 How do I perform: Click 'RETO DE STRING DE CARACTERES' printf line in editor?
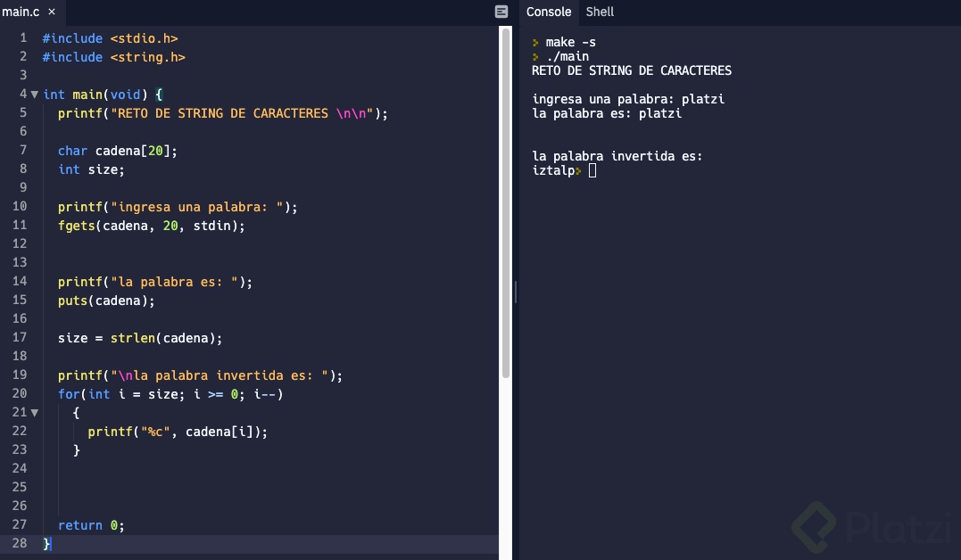point(223,113)
